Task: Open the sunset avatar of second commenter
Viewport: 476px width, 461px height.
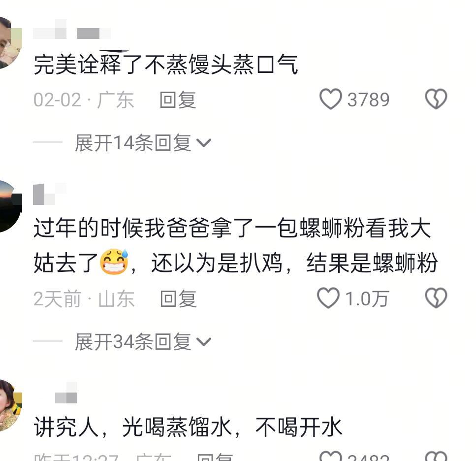Action: [x=11, y=206]
